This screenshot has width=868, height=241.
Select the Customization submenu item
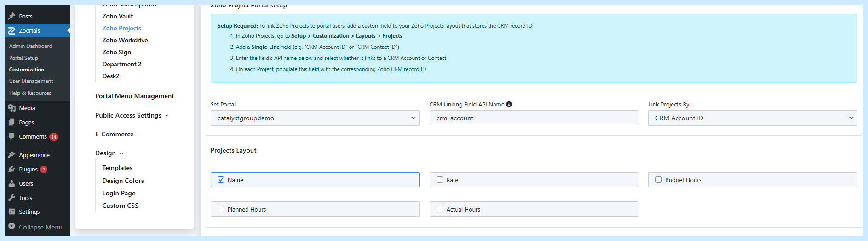click(27, 70)
